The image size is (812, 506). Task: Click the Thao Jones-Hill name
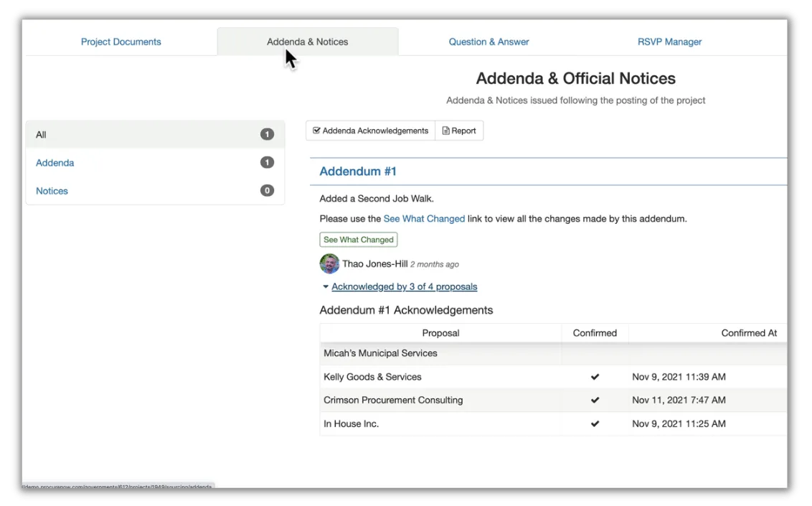tap(375, 263)
